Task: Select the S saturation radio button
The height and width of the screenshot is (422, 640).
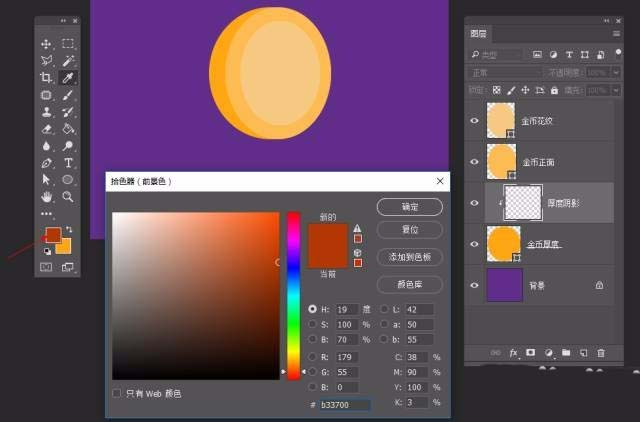Action: [x=313, y=324]
